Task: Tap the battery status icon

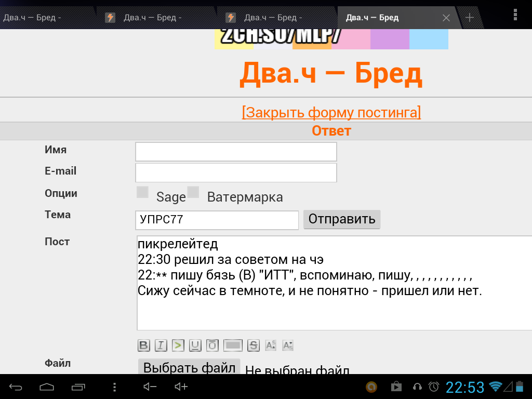Action: point(520,387)
